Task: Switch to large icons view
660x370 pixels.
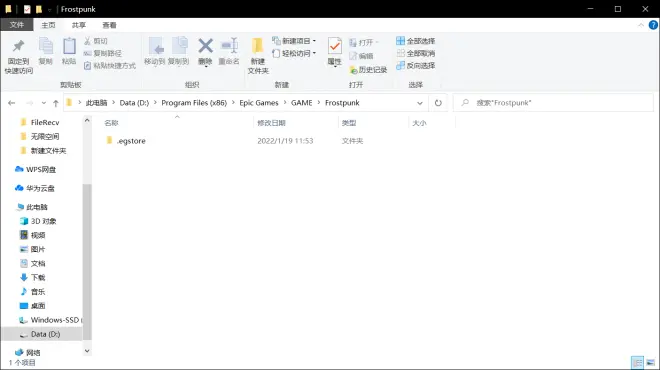Action: [650, 362]
